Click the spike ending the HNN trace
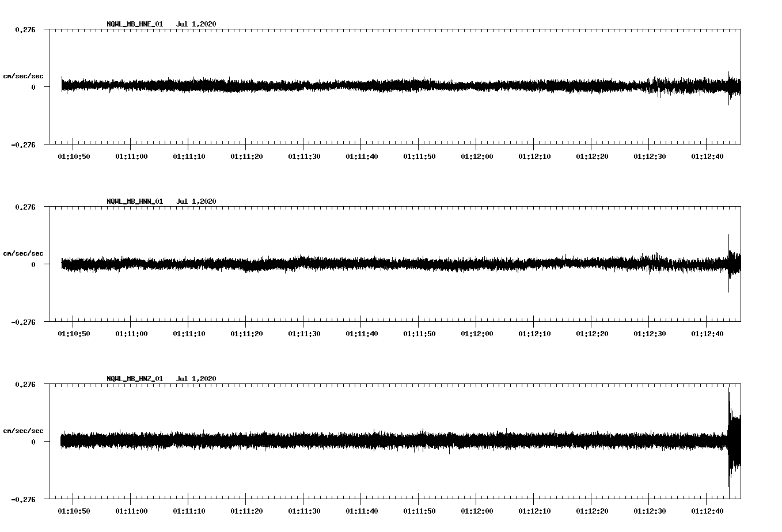The width and height of the screenshot is (782, 532). tap(734, 264)
